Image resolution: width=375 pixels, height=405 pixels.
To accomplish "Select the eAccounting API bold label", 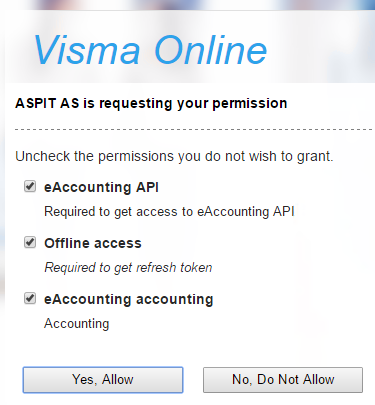I will [101, 187].
